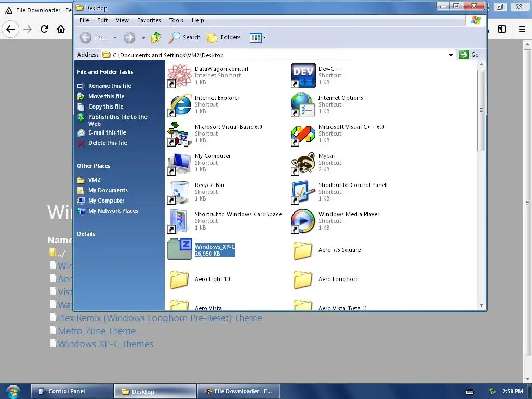
Task: Click the keyboard icon in system tray
Action: point(470,392)
